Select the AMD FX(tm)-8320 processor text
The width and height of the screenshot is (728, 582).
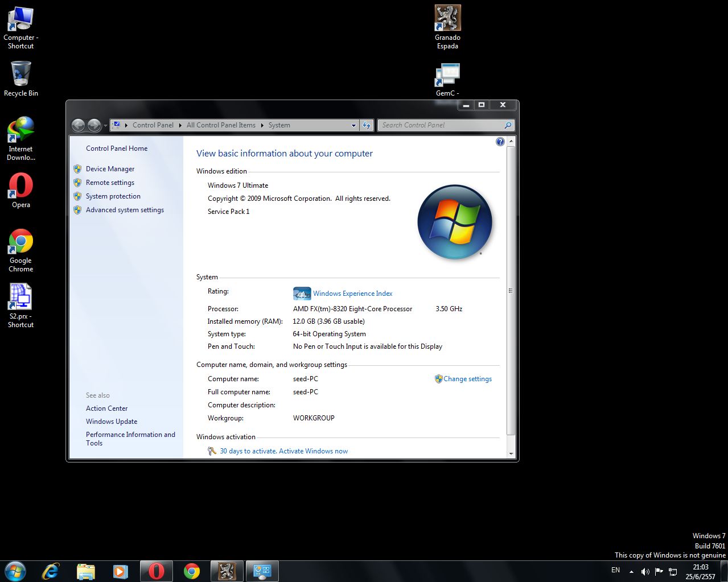click(352, 309)
